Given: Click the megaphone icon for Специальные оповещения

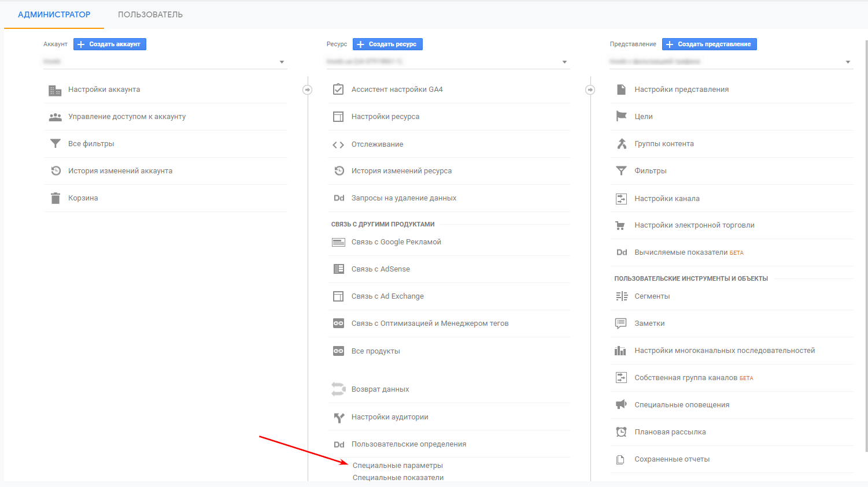Looking at the screenshot, I should pos(621,404).
